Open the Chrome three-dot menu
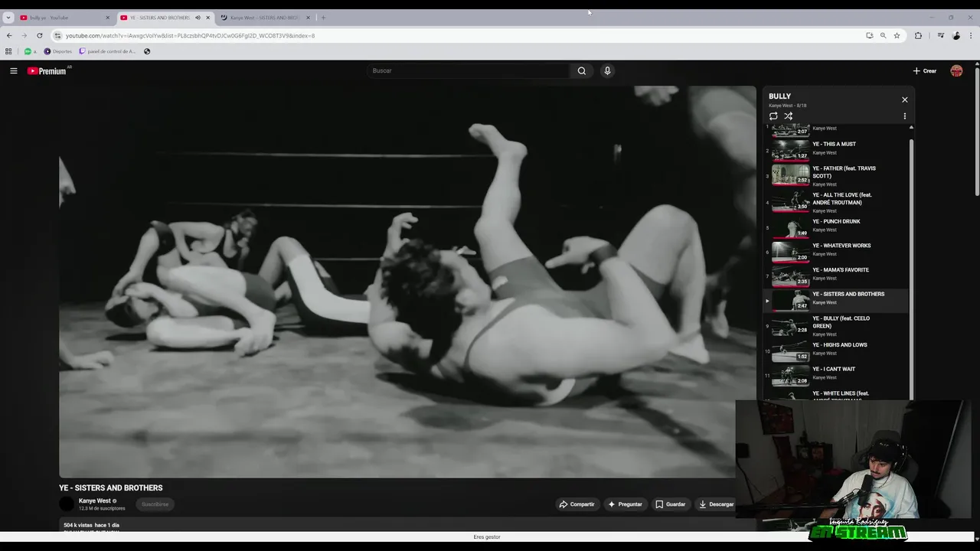 click(971, 35)
